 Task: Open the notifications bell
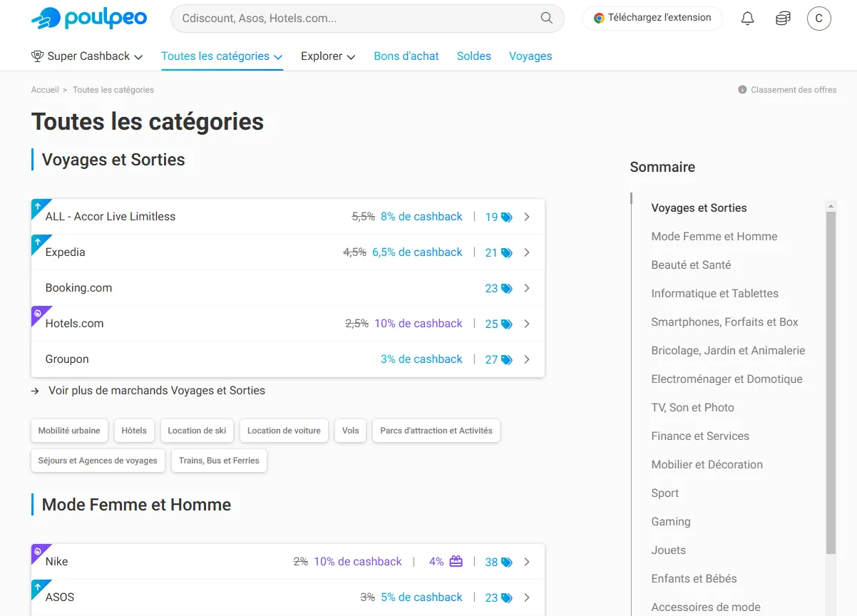coord(747,19)
